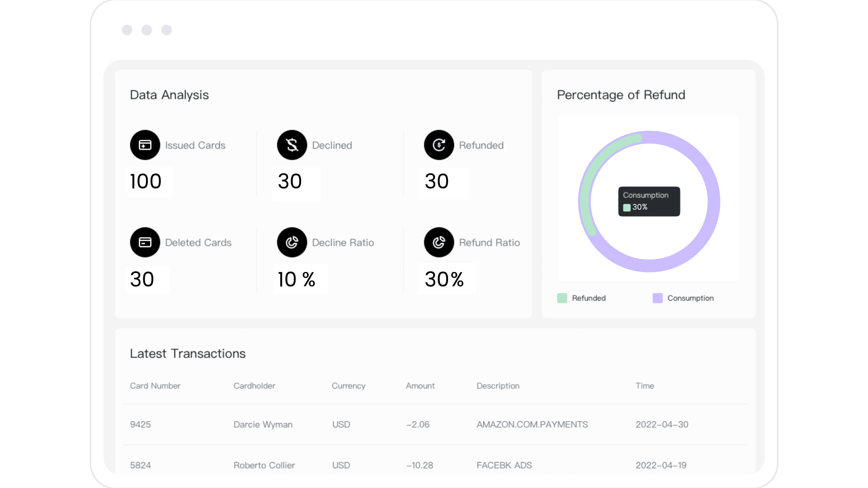Click the AMAZON.COM.PAYMENTS description
This screenshot has height=488, width=868.
point(532,425)
